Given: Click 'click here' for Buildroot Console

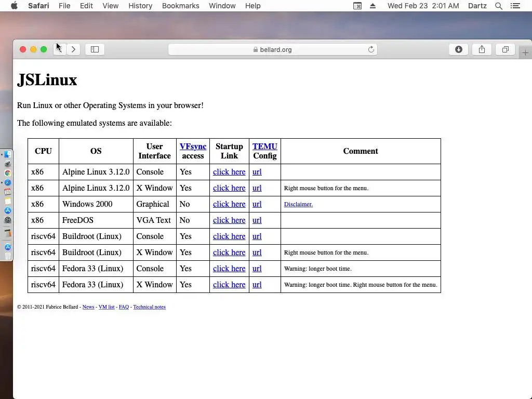Looking at the screenshot, I should click(229, 236).
